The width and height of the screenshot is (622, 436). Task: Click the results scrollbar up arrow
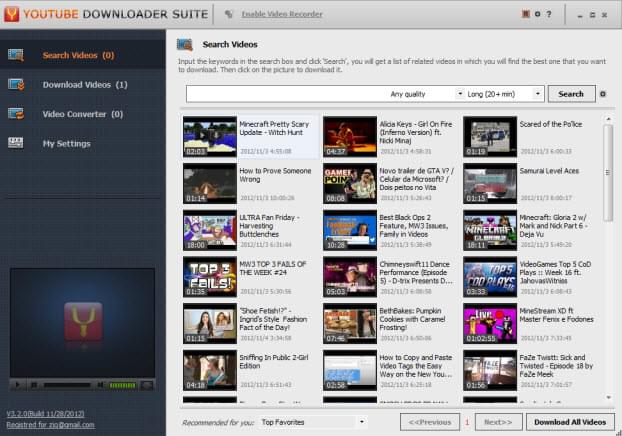609,119
